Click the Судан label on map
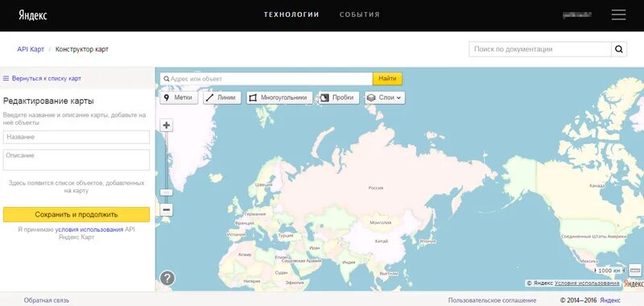The width and height of the screenshot is (644, 306). tap(281, 273)
